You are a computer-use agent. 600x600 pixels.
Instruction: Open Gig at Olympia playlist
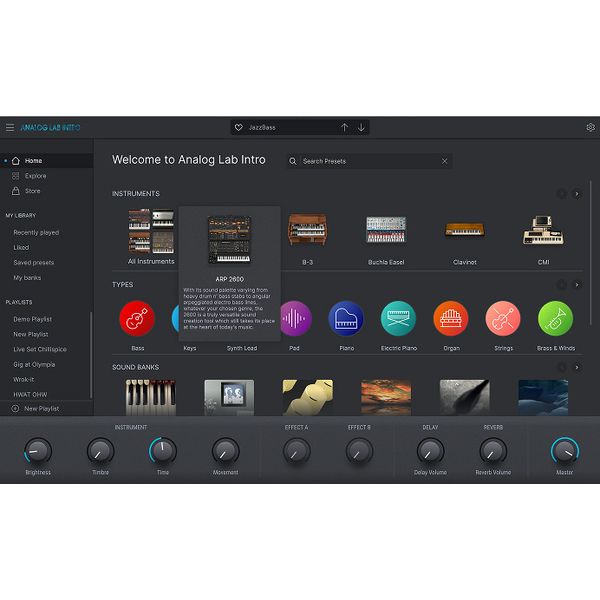tap(34, 364)
